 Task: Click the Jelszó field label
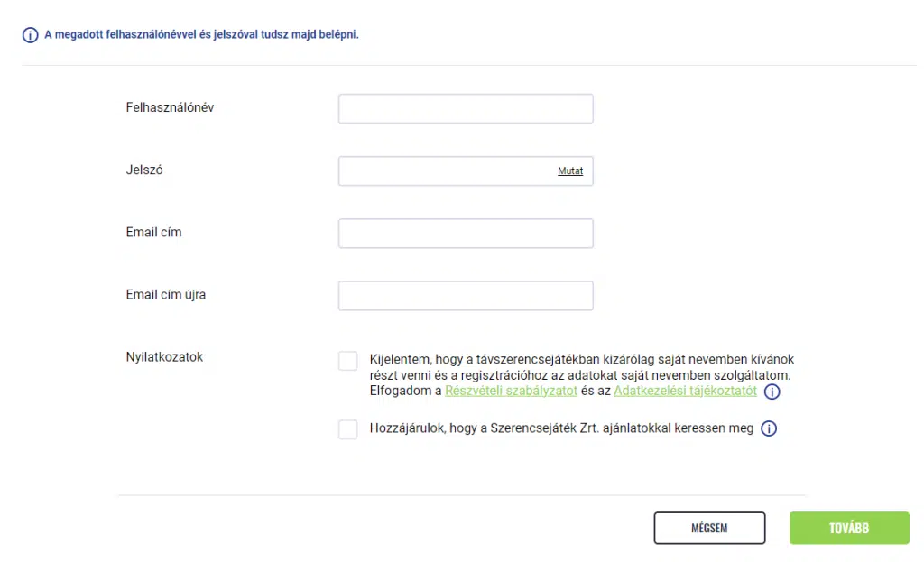pyautogui.click(x=144, y=170)
